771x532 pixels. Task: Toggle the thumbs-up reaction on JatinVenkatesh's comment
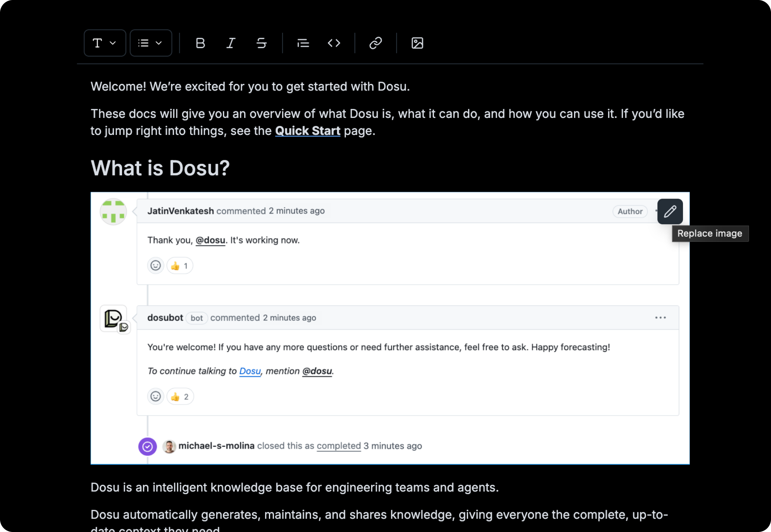pyautogui.click(x=179, y=265)
